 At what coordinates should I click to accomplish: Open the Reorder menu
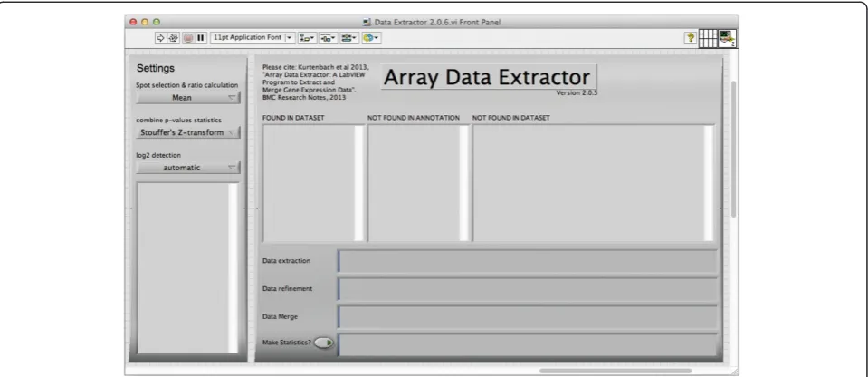tap(370, 38)
